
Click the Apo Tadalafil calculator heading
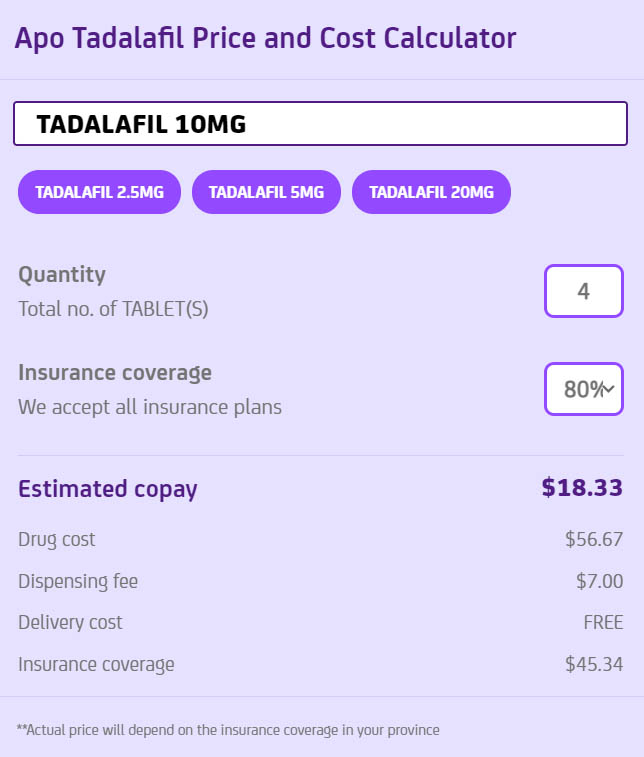pos(265,39)
